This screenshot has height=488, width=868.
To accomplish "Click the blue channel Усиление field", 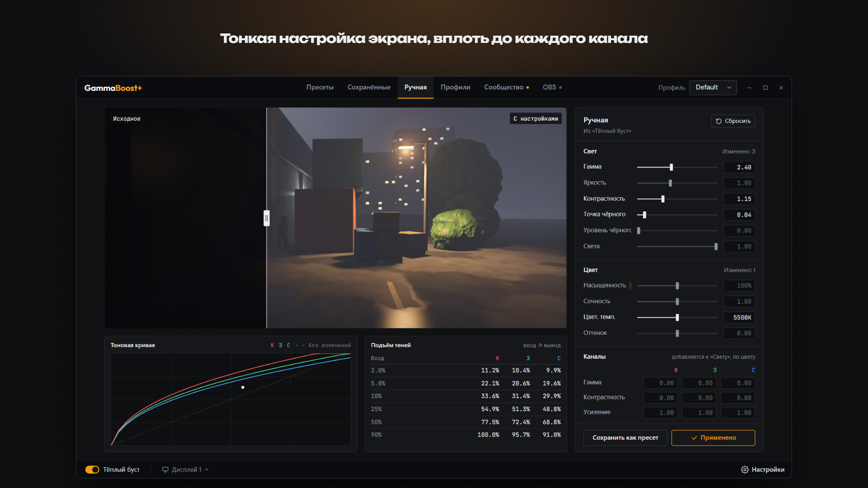I will tap(738, 413).
